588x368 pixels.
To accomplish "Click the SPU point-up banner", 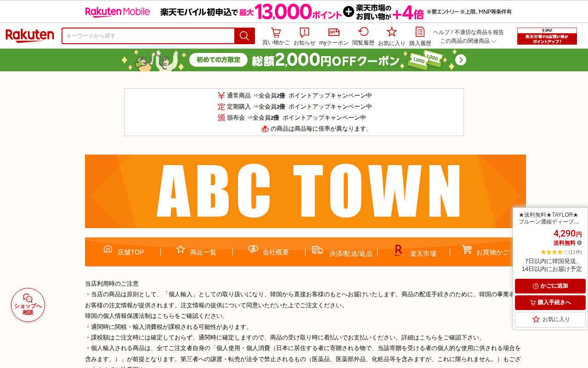I will (547, 36).
